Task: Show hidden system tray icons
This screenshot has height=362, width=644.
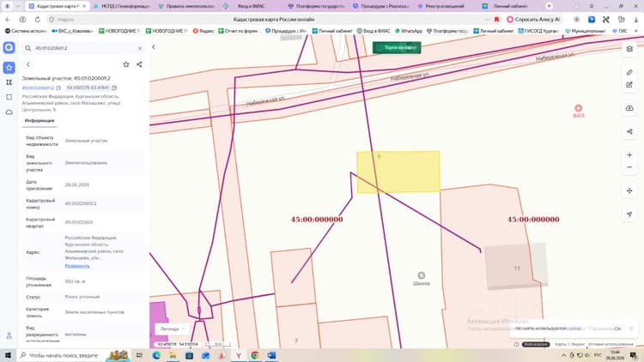Action: [563, 355]
